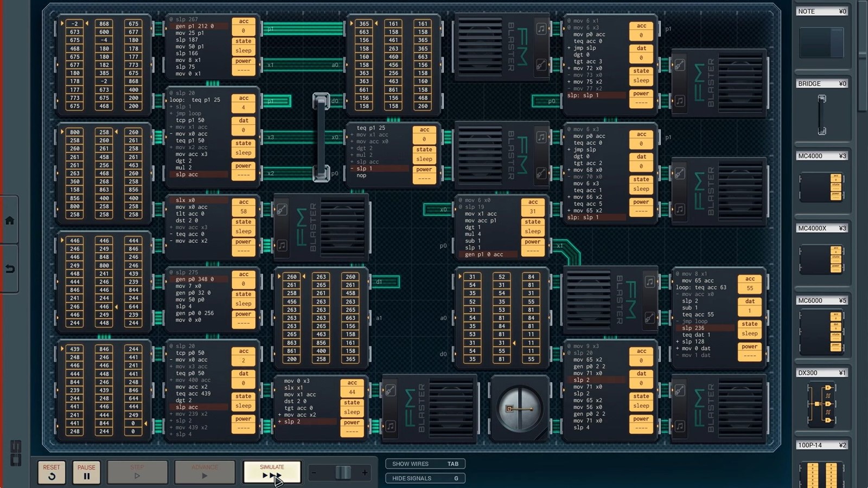The width and height of the screenshot is (868, 488).
Task: Click the '800' first cell in second-row memory chip
Action: pos(75,132)
